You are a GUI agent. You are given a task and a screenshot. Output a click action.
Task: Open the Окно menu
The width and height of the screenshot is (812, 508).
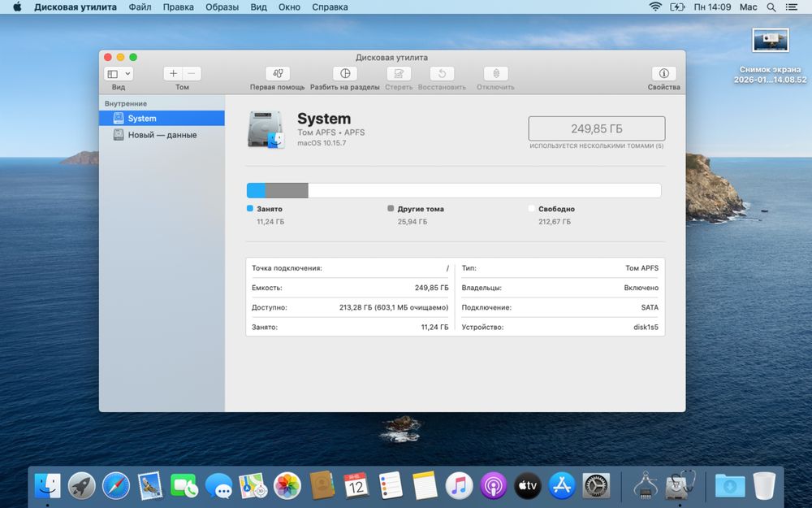[289, 7]
